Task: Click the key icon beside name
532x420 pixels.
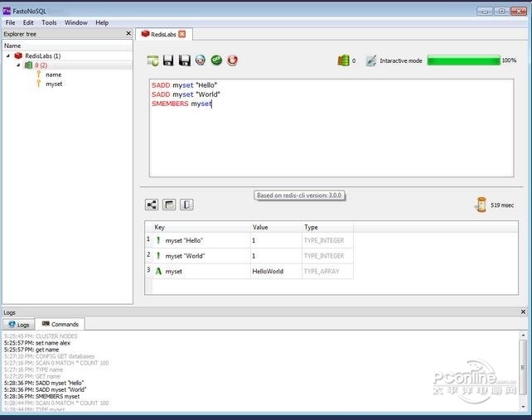Action: (39, 75)
